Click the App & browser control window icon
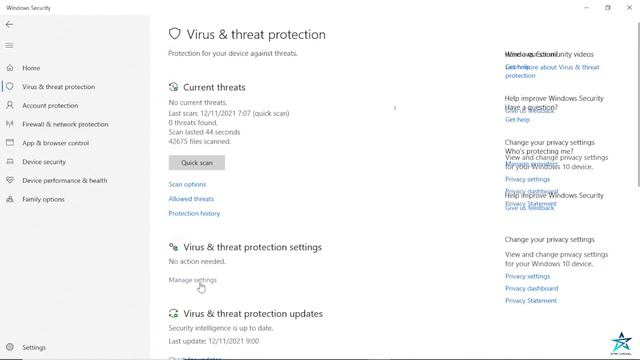 (x=10, y=143)
